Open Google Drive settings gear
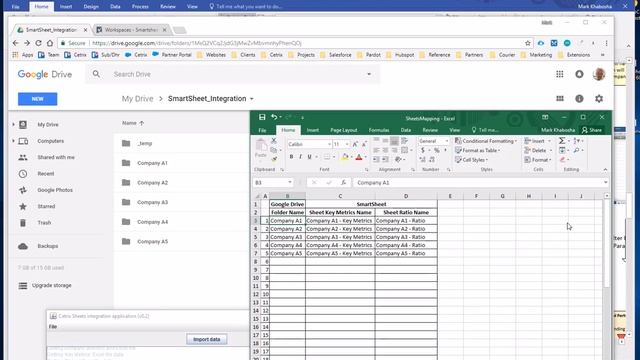This screenshot has width=640, height=360. point(599,99)
